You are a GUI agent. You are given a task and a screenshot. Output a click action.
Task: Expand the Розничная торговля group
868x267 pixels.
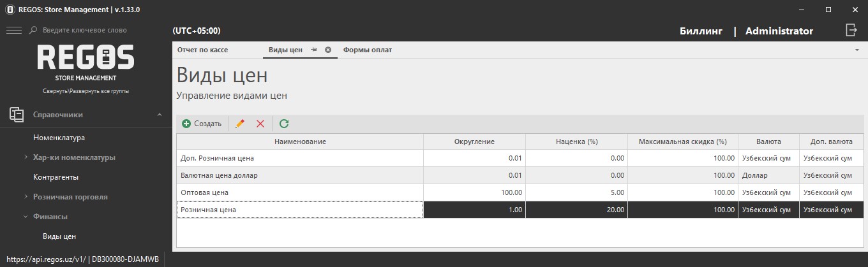26,197
